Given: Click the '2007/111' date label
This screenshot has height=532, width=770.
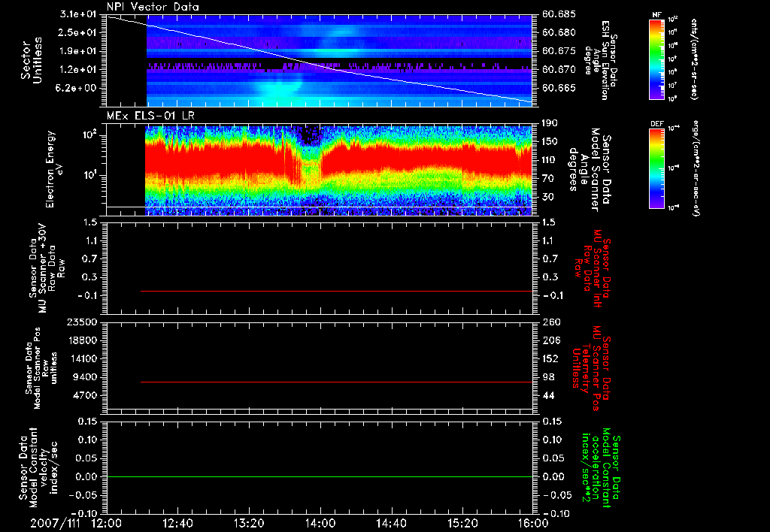Looking at the screenshot, I should [53, 523].
